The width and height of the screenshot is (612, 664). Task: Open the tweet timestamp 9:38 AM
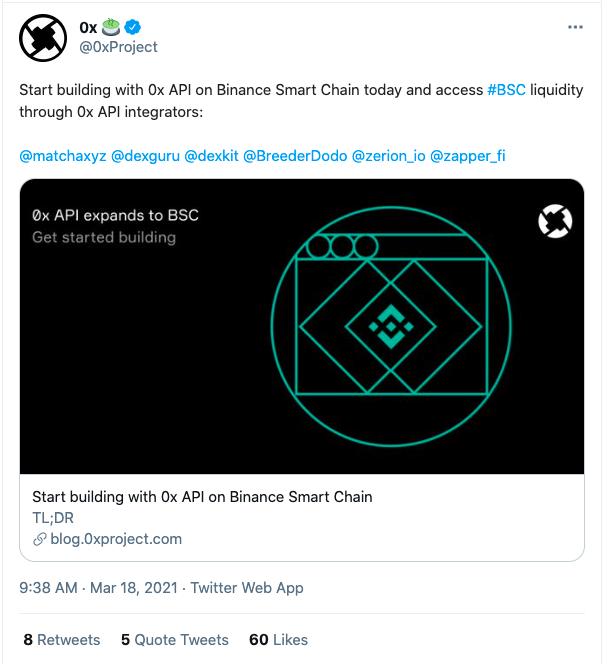48,588
